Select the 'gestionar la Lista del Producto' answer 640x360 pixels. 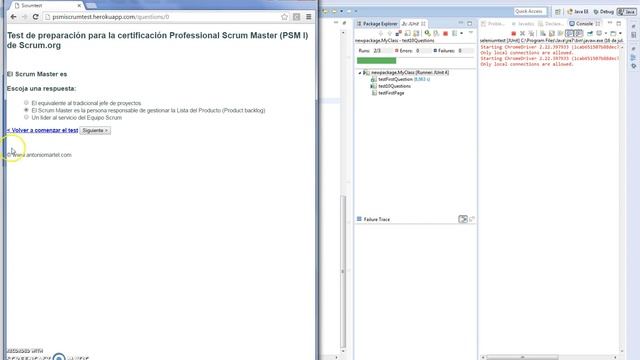26,110
